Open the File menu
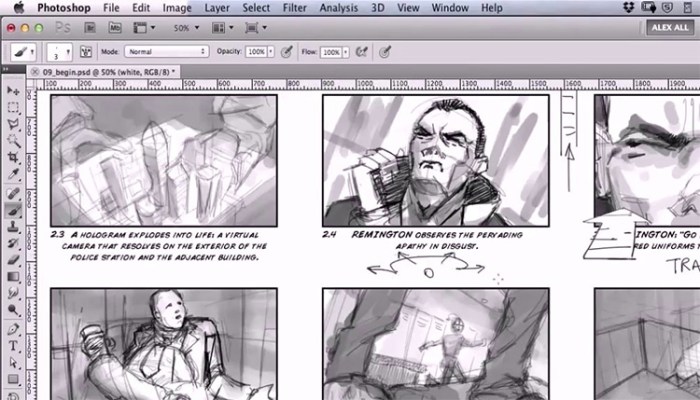Image resolution: width=700 pixels, height=400 pixels. 111,8
